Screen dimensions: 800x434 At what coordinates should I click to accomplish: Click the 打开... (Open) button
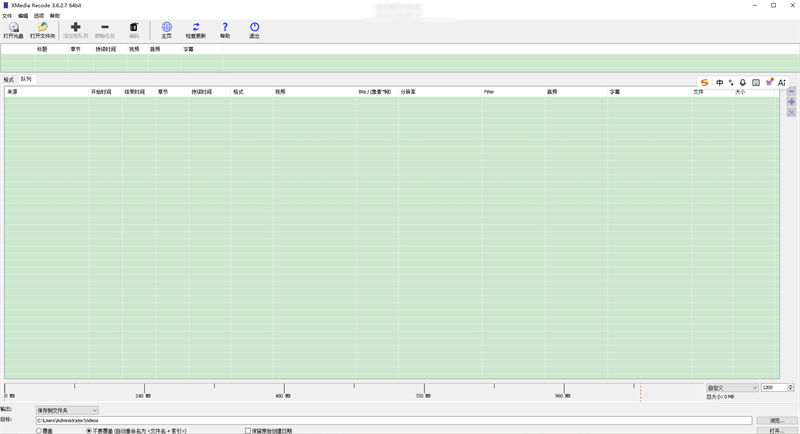[776, 431]
